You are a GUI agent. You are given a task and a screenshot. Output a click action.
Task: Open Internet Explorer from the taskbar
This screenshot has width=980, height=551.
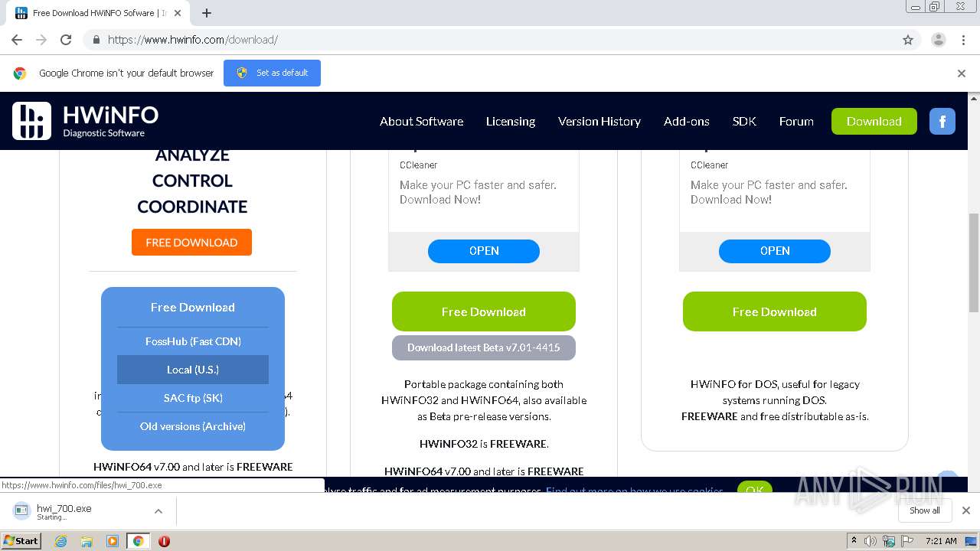pyautogui.click(x=61, y=541)
